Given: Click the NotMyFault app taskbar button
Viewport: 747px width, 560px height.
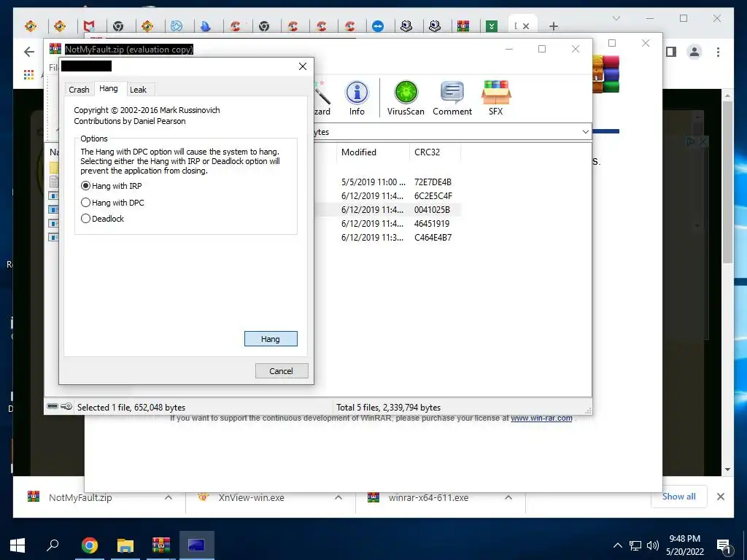Looking at the screenshot, I should pos(197,545).
